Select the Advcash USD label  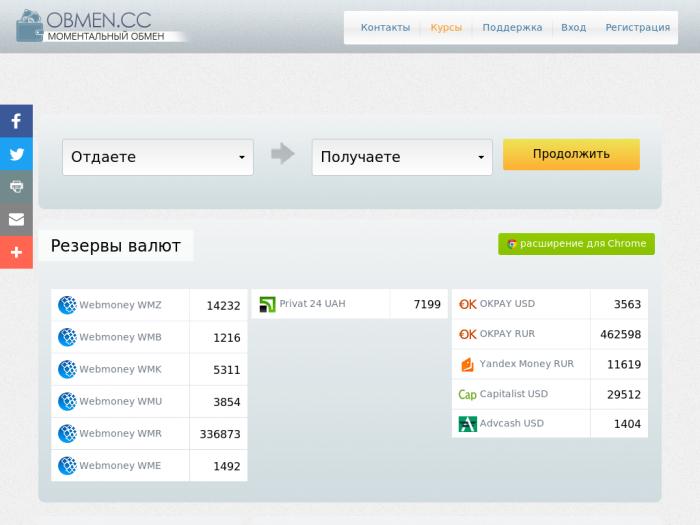coord(512,423)
